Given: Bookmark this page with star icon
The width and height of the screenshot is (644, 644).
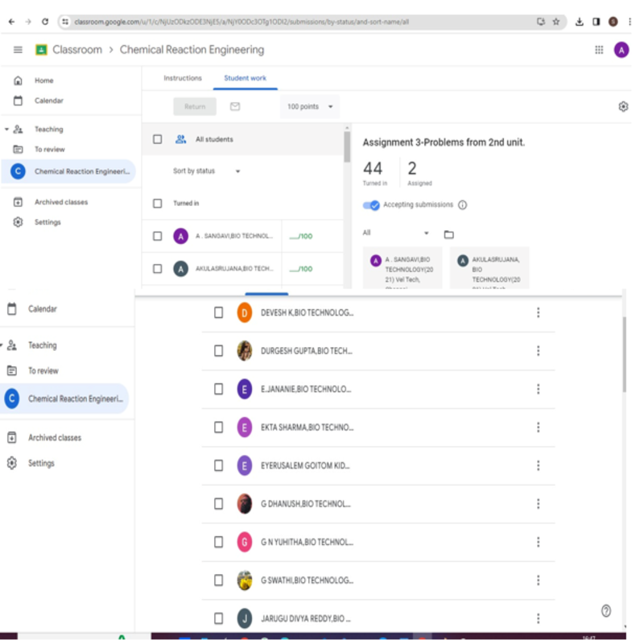Looking at the screenshot, I should 556,22.
